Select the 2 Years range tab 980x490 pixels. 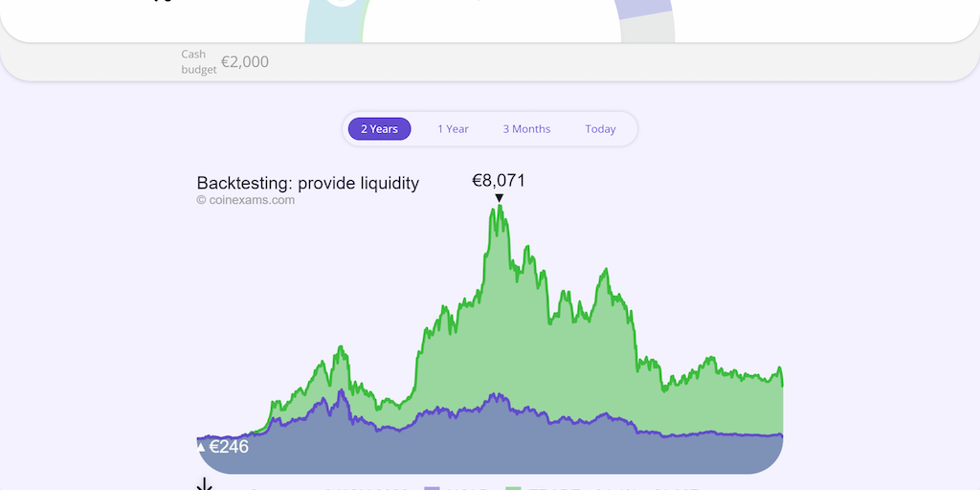pyautogui.click(x=379, y=129)
